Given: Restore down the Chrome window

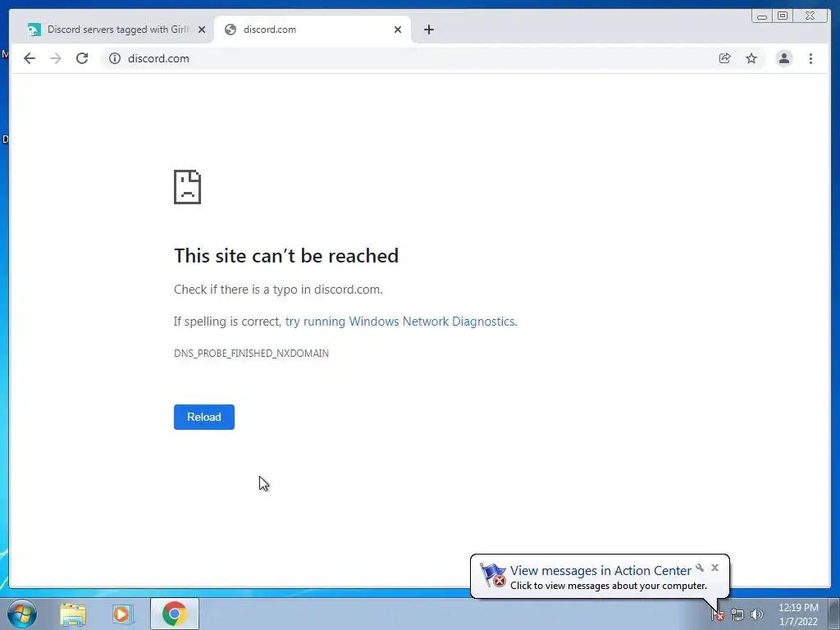Looking at the screenshot, I should pyautogui.click(x=783, y=16).
